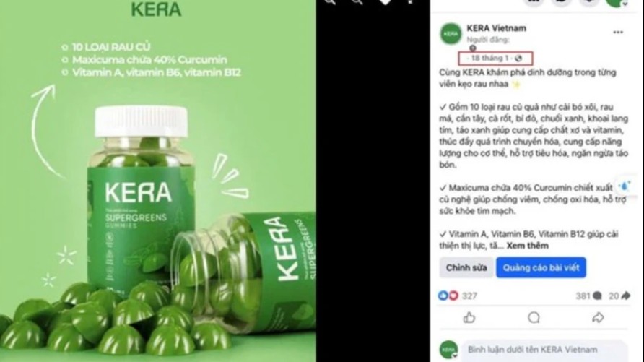The image size is (644, 362).
Task: Click the share arrow icon below post
Action: [x=598, y=318]
